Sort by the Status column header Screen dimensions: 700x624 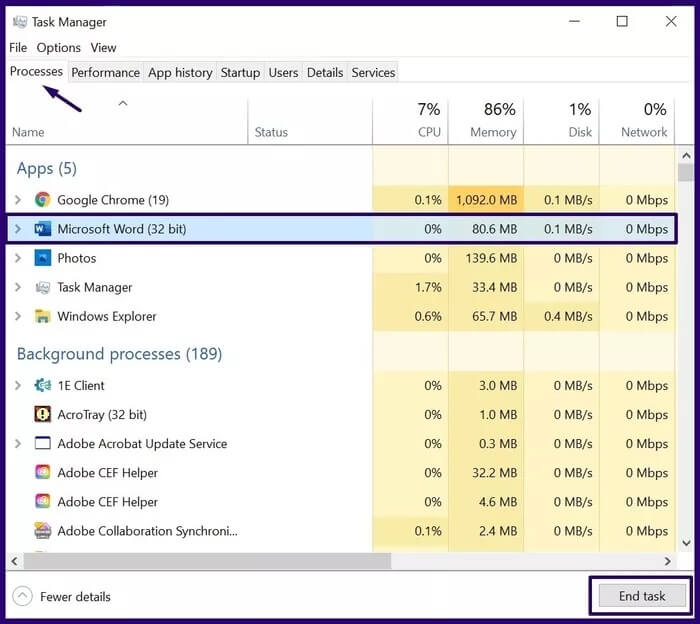tap(310, 121)
